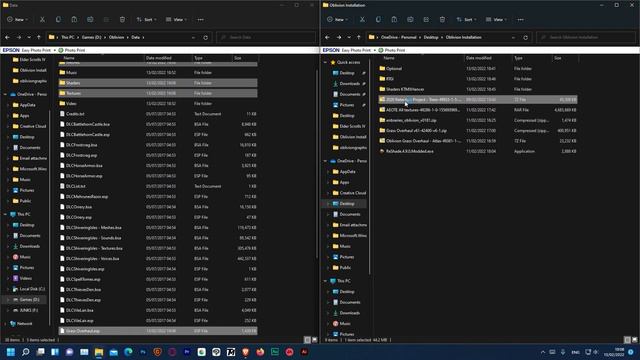Click Oblivion breadcrumb in Data window
Screen dimensions: 640x360
pyautogui.click(x=116, y=37)
